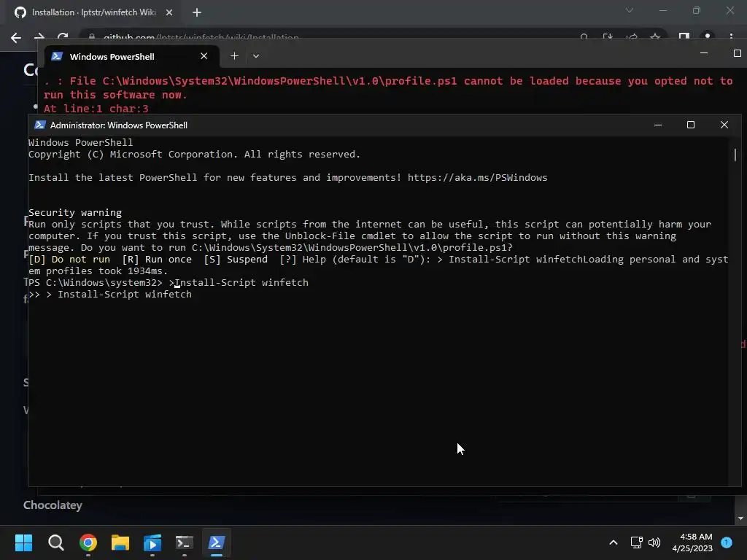This screenshot has height=560, width=747.
Task: Click Administrator PowerShell title bar icon
Action: (40, 125)
